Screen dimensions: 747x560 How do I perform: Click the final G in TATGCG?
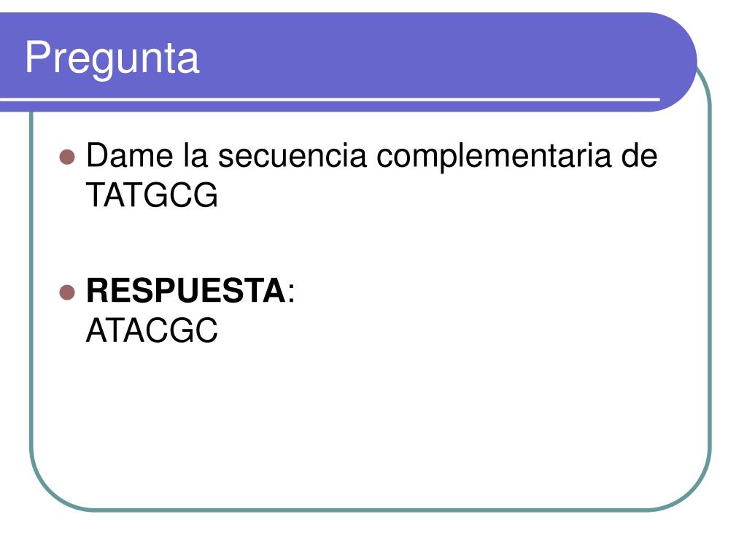click(206, 195)
